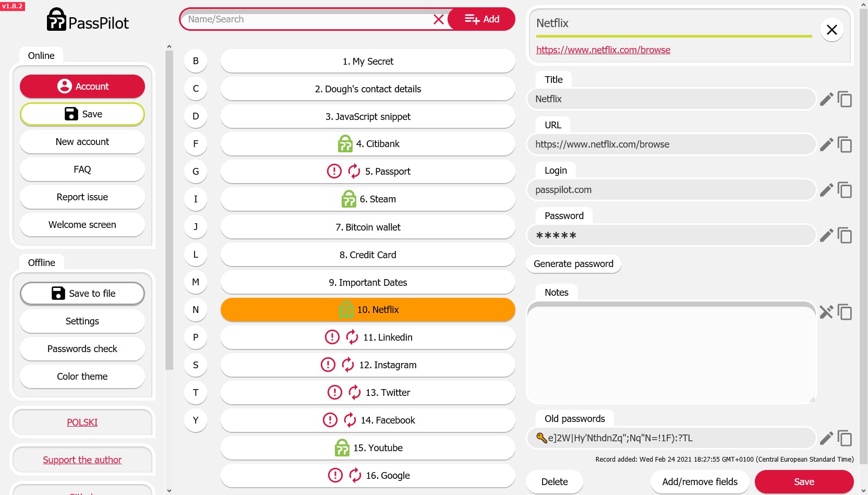Click the sidebar scroll up arrow
Viewport: 868px width, 495px height.
(x=169, y=46)
